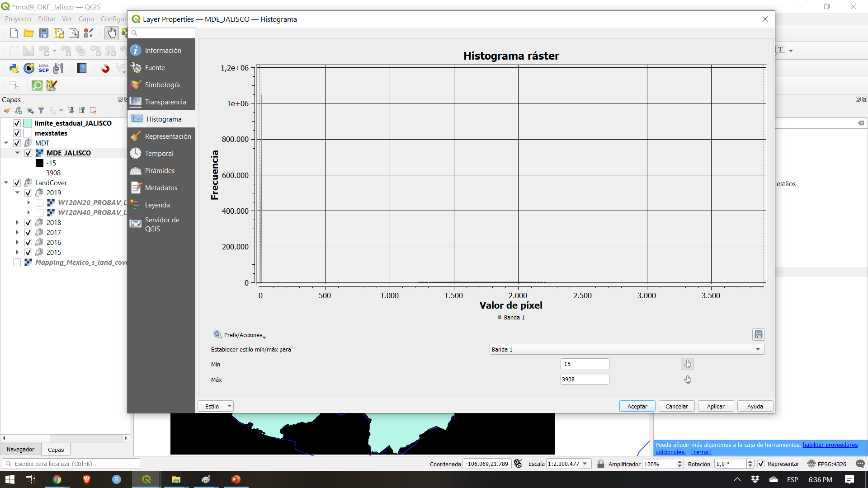Screen dimensions: 868x488
Task: Open the Python console
Action: (x=14, y=68)
